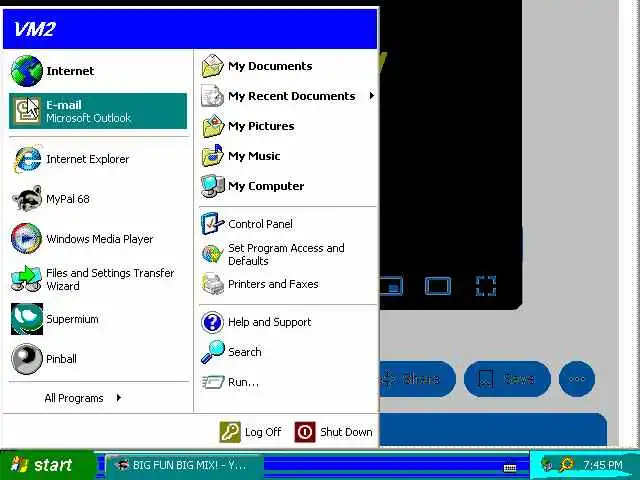Choose the Control Panel menu label
The height and width of the screenshot is (480, 640).
[260, 224]
